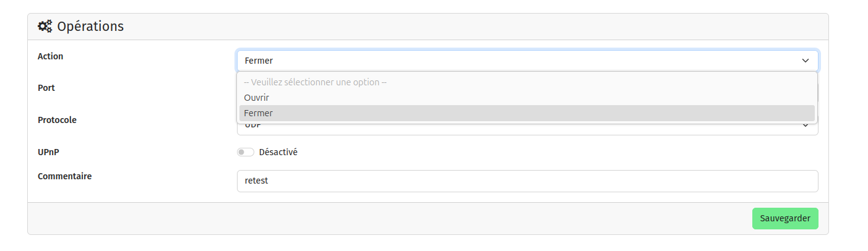Click the Action field label
The width and height of the screenshot is (868, 251).
click(51, 56)
